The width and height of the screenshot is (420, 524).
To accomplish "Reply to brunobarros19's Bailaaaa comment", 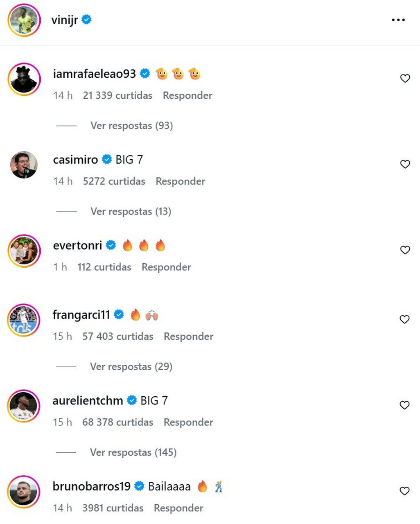I will click(178, 508).
